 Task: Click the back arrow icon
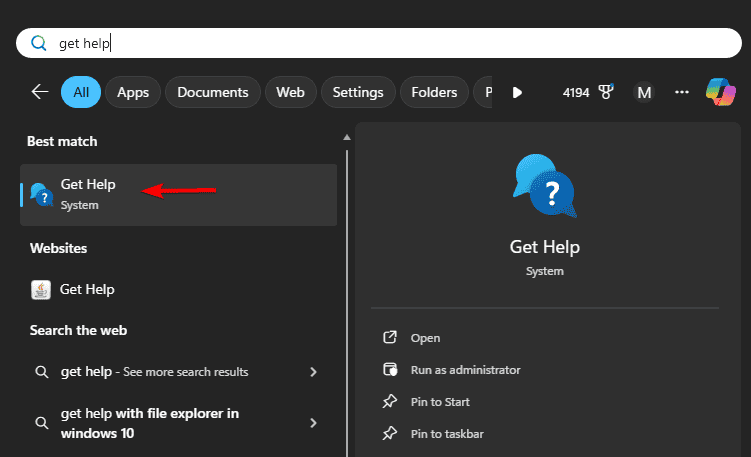(x=40, y=92)
